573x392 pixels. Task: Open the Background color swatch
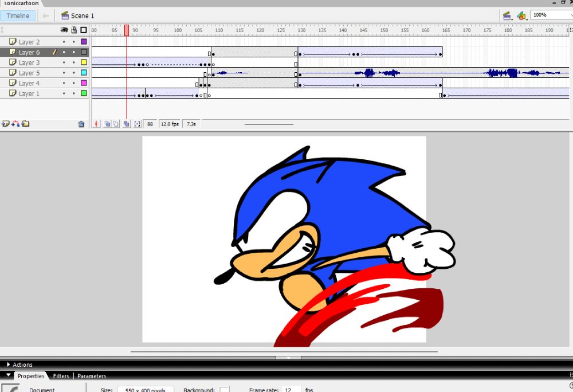pos(225,390)
